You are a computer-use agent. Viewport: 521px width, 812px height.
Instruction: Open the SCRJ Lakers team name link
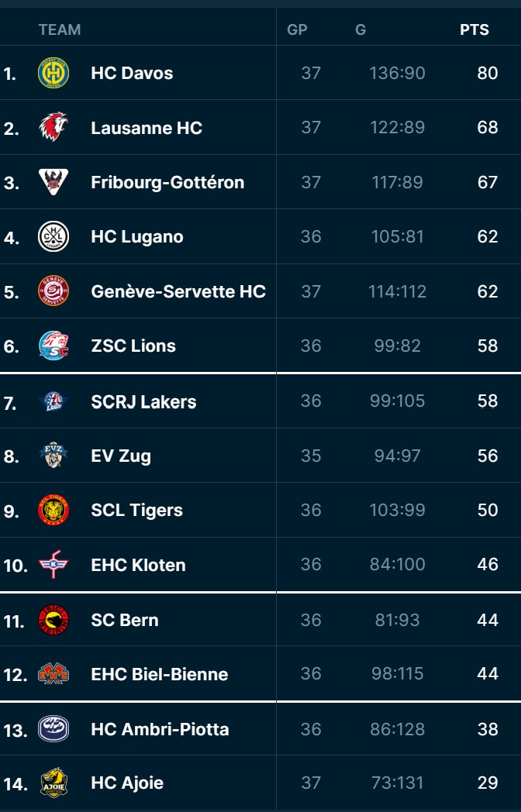click(143, 401)
